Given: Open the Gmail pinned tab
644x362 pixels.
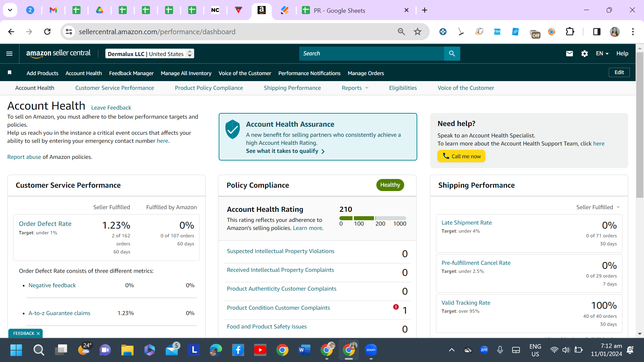Looking at the screenshot, I should (x=53, y=10).
